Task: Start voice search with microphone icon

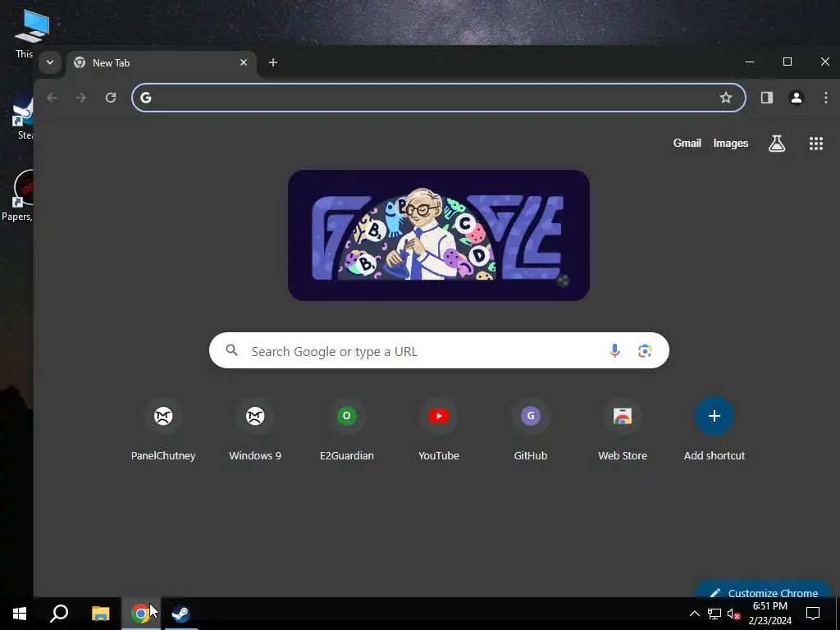Action: tap(614, 351)
